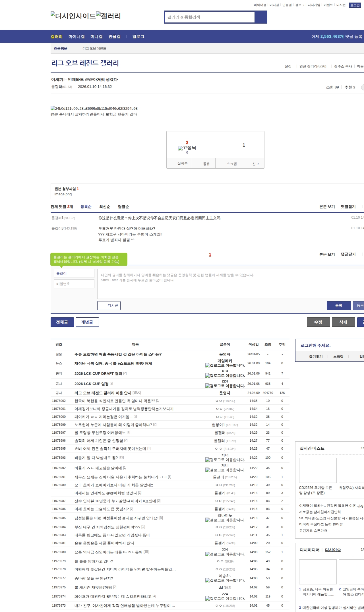The image size is (364, 612).
Task: Expand the 연관 갤러리(8/26) list
Action: coord(313,66)
